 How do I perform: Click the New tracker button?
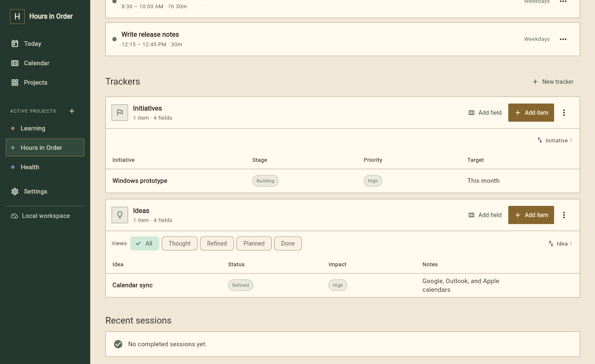553,82
